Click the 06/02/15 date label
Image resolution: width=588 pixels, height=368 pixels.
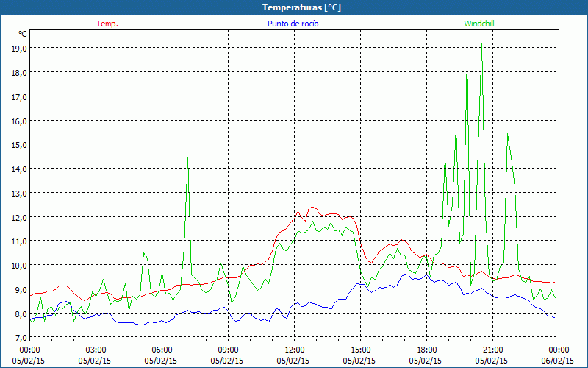(558, 361)
